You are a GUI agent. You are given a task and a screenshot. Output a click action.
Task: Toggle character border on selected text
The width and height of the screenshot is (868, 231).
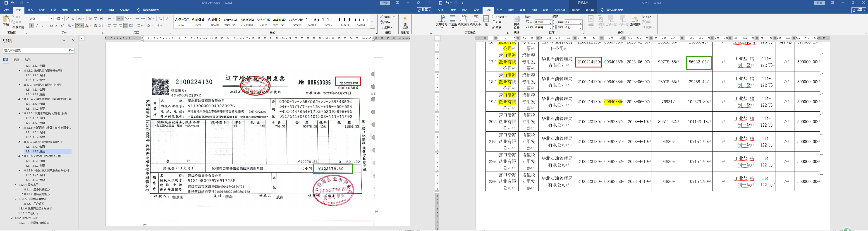pos(101,19)
